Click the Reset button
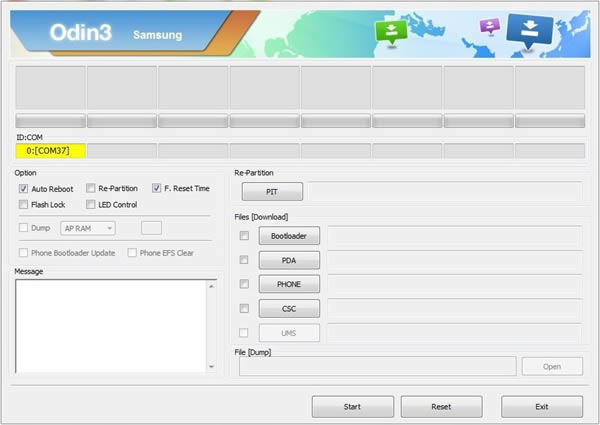Screen dimensions: 600x425 coord(441,407)
